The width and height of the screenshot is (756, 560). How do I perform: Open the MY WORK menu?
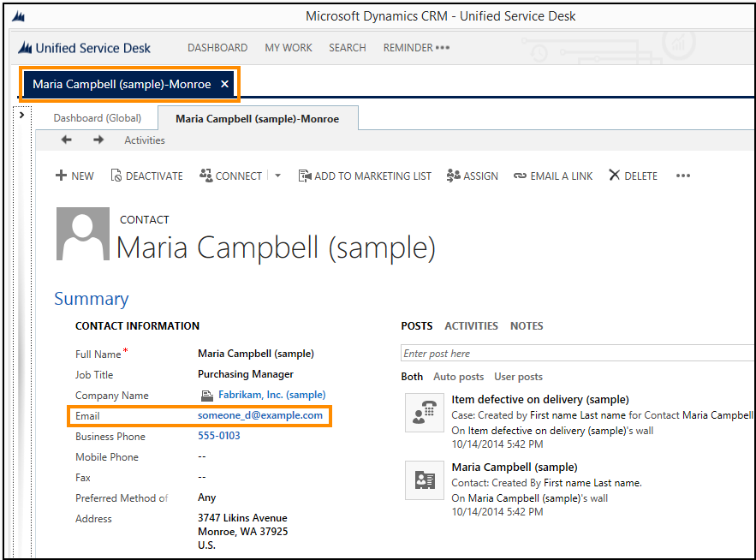[289, 48]
